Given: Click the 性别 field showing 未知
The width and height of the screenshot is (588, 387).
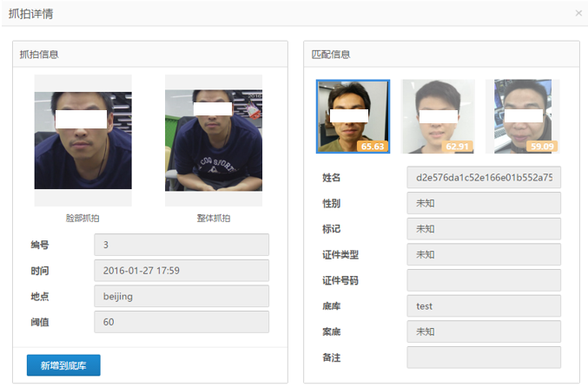Looking at the screenshot, I should pyautogui.click(x=484, y=203).
